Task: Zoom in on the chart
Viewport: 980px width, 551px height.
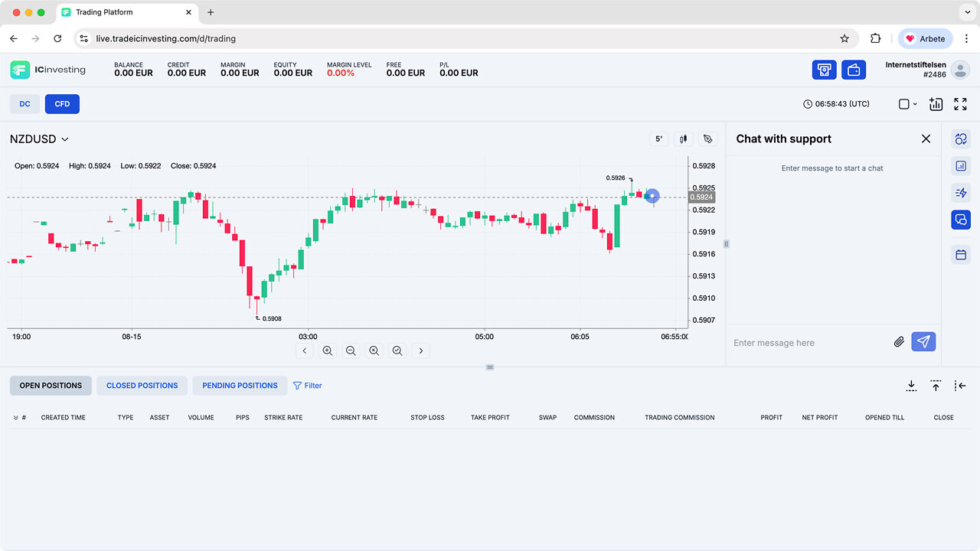Action: (x=328, y=350)
